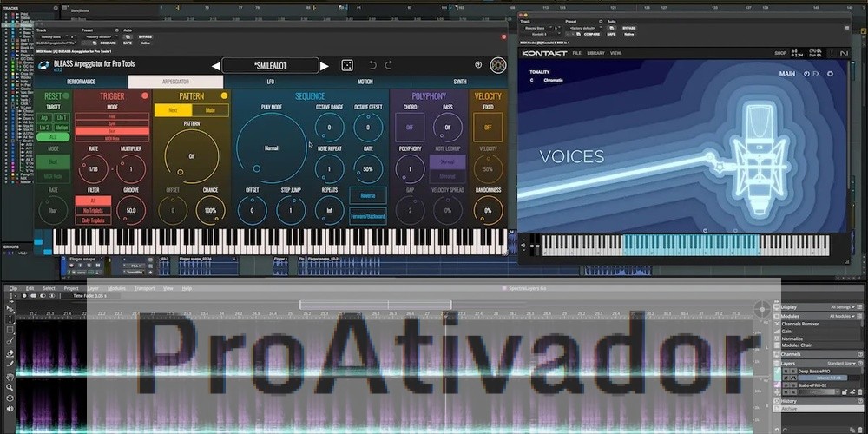Select the move arrow tool in SpectraLayers

click(x=10, y=308)
